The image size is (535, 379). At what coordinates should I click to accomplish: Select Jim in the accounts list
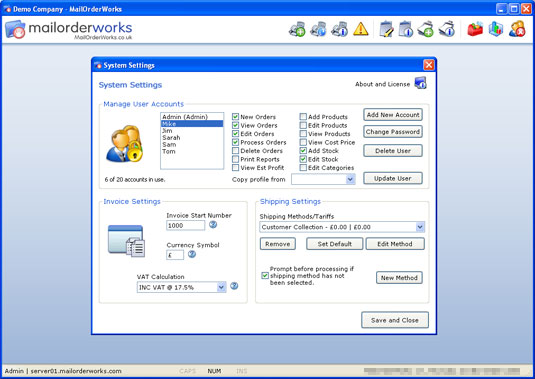click(x=192, y=131)
